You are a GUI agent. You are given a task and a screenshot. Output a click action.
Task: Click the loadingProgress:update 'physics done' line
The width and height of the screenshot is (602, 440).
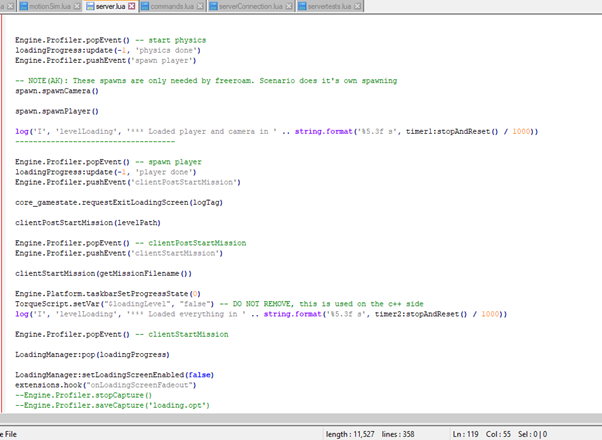(x=108, y=50)
